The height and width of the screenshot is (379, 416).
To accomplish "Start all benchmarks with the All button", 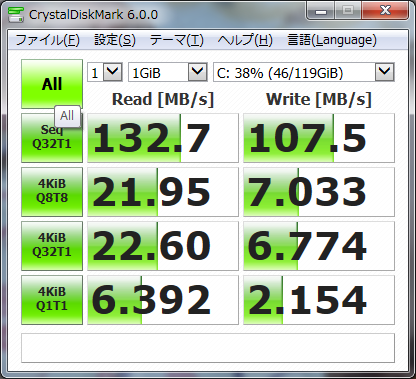I will coord(52,84).
